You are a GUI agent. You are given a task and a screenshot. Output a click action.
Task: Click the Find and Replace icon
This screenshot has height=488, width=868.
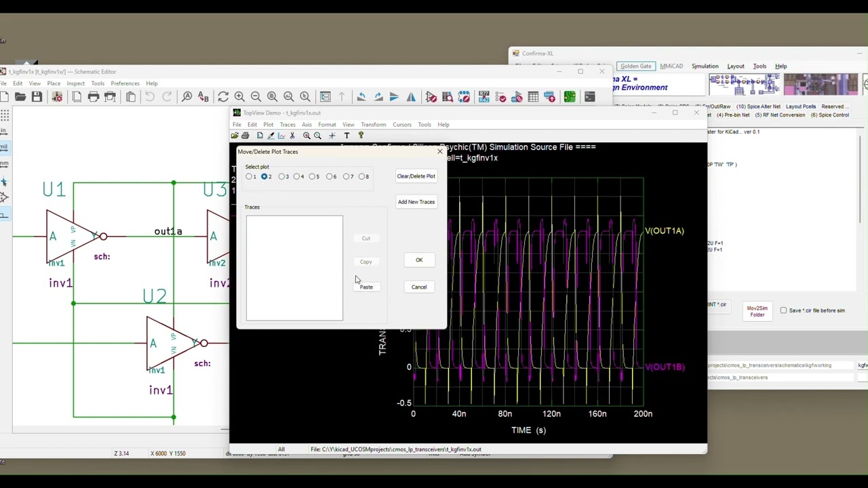click(x=203, y=97)
